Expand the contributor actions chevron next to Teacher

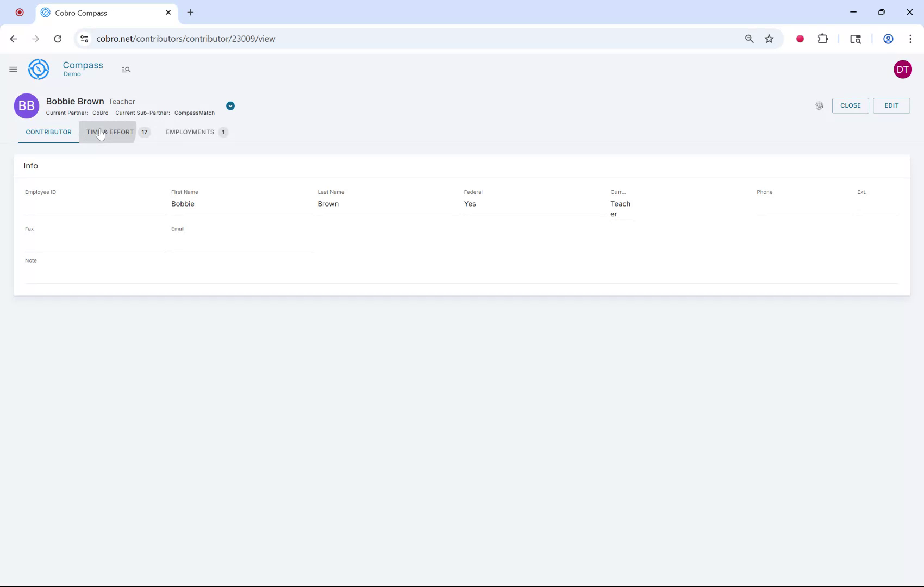(230, 105)
